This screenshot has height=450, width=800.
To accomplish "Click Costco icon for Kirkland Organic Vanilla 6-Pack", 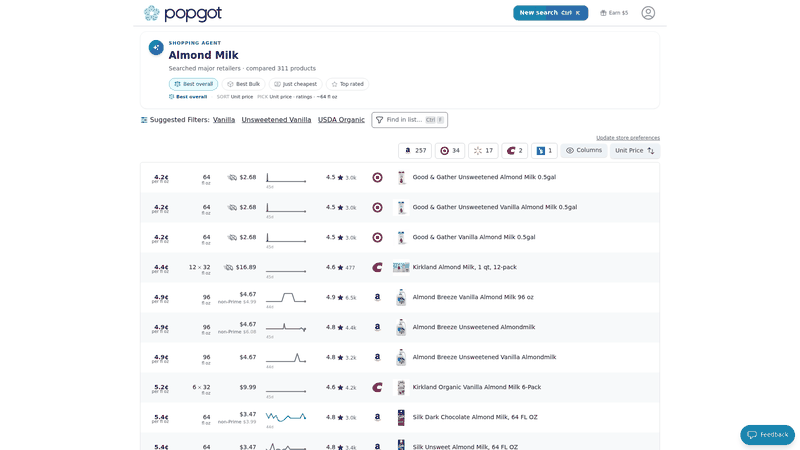I will point(377,387).
